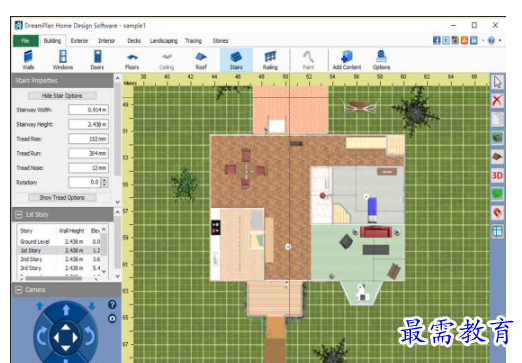
Task: Open the help icon dropdown arrow
Action: (x=500, y=41)
